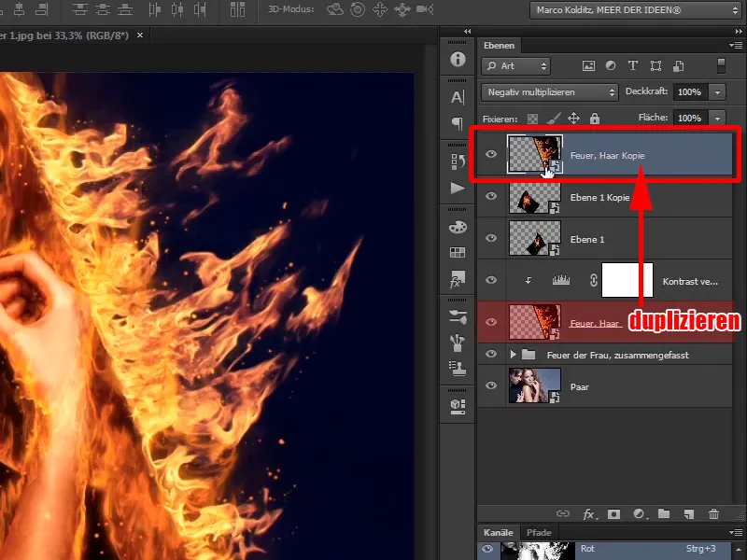Create a new layer
This screenshot has width=747, height=560.
(x=689, y=514)
